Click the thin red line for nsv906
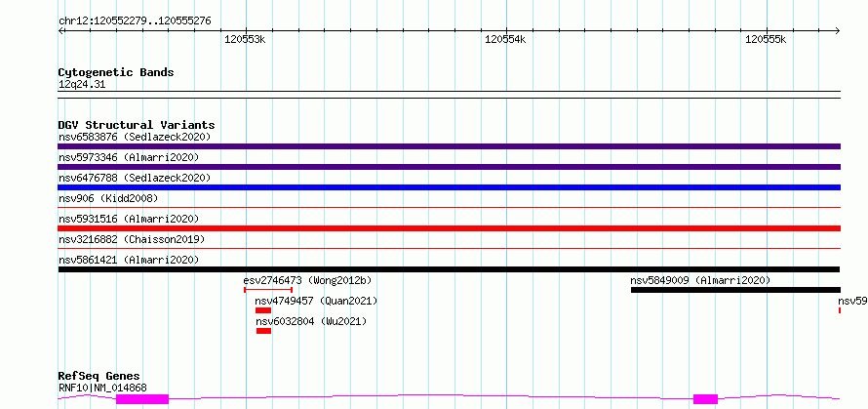The height and width of the screenshot is (409, 868). 449,208
